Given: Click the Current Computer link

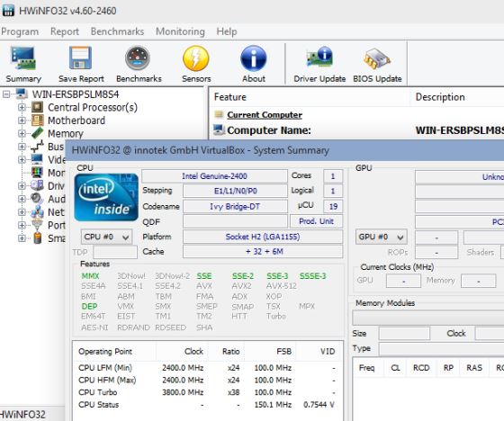Looking at the screenshot, I should [265, 115].
